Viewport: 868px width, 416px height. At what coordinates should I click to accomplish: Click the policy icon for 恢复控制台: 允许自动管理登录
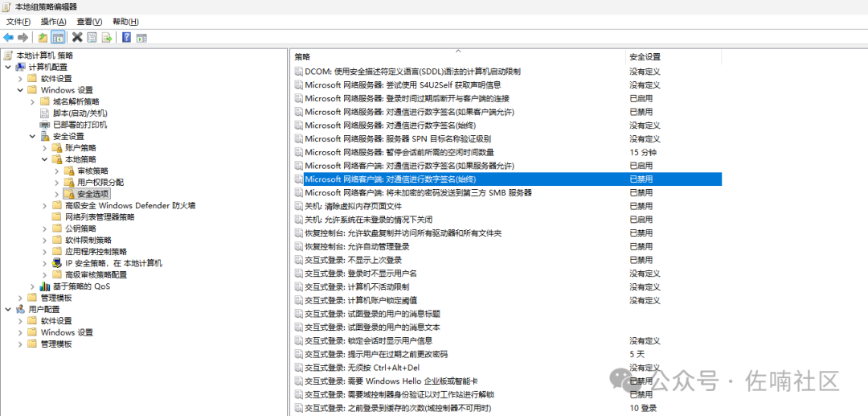298,246
